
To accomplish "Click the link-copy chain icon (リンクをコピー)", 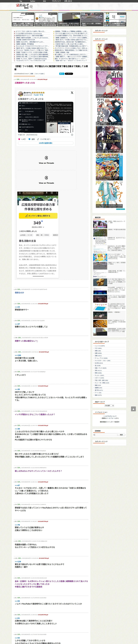I will 38,139.
